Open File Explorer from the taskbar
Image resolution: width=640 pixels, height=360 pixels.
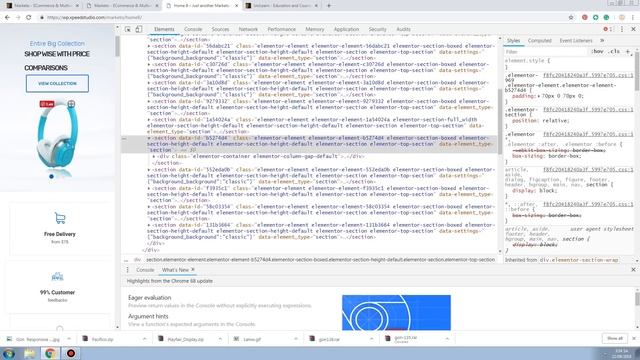29,353
